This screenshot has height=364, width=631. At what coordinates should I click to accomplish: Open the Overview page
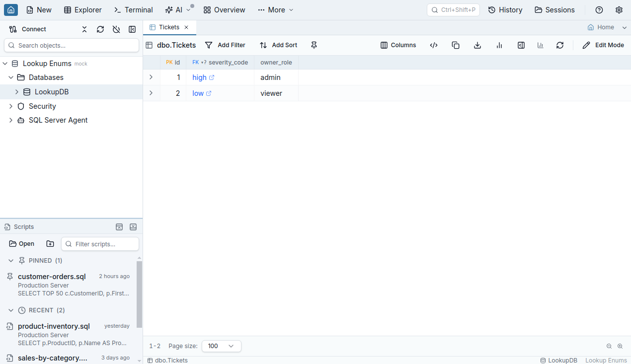[x=224, y=10]
